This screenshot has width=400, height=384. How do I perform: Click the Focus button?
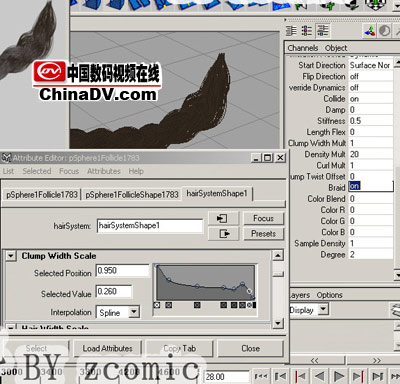(x=263, y=218)
